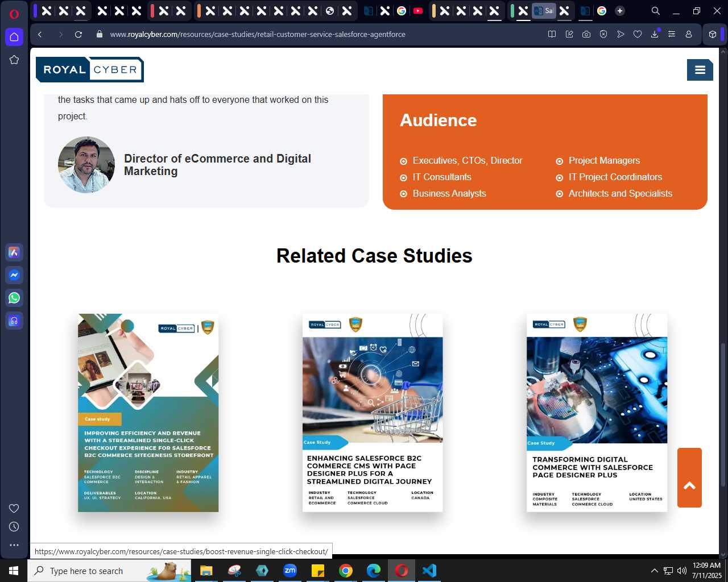Screen dimensions: 728x582
Task: Open the single-click checkout case study cover
Action: click(148, 413)
